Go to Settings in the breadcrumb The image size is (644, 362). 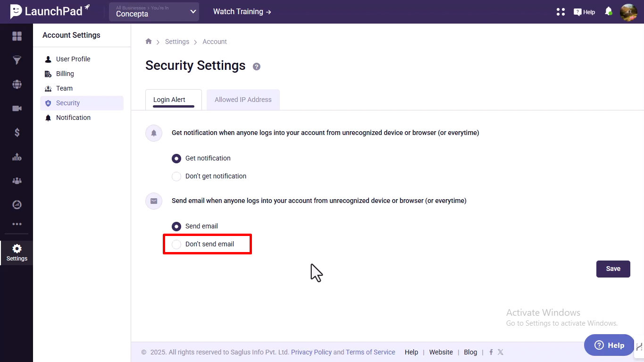[x=177, y=42]
